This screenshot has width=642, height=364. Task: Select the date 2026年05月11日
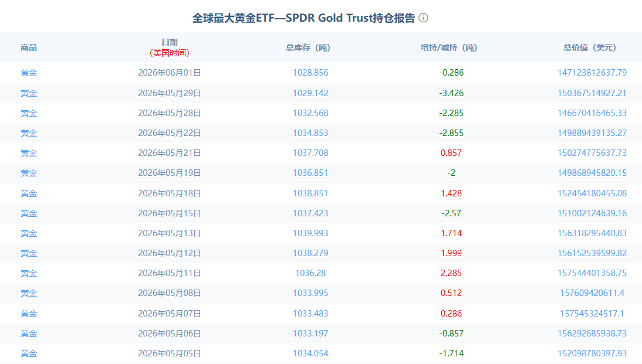170,273
